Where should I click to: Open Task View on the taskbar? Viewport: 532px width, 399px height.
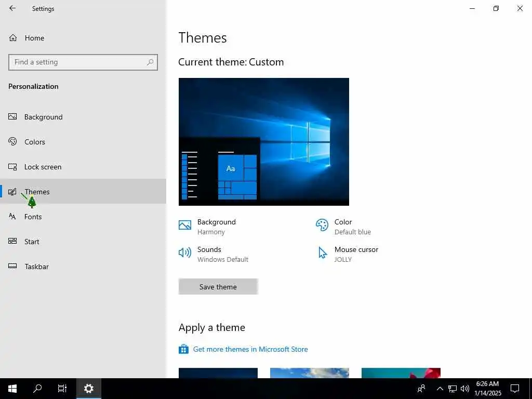click(x=62, y=389)
